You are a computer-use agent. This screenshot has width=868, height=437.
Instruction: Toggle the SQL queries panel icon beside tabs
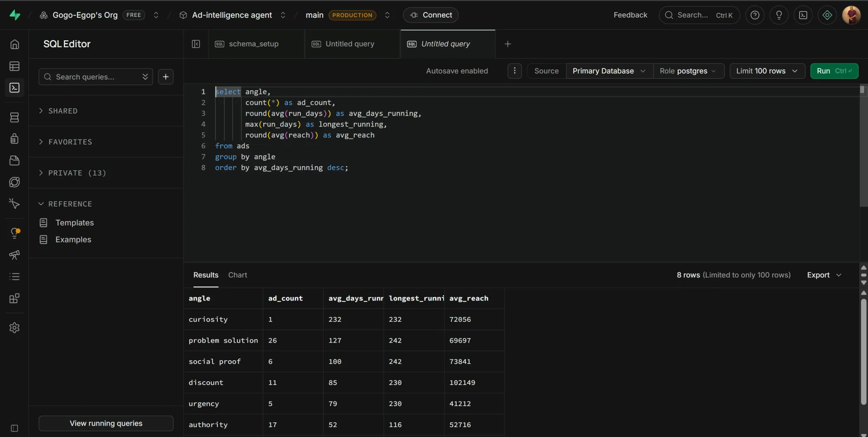(x=196, y=44)
